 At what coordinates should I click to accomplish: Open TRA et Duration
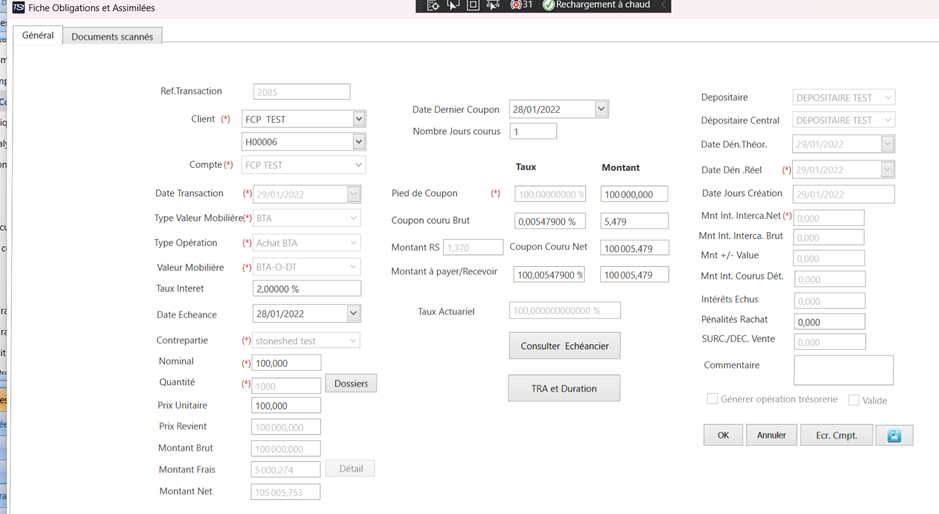point(564,388)
